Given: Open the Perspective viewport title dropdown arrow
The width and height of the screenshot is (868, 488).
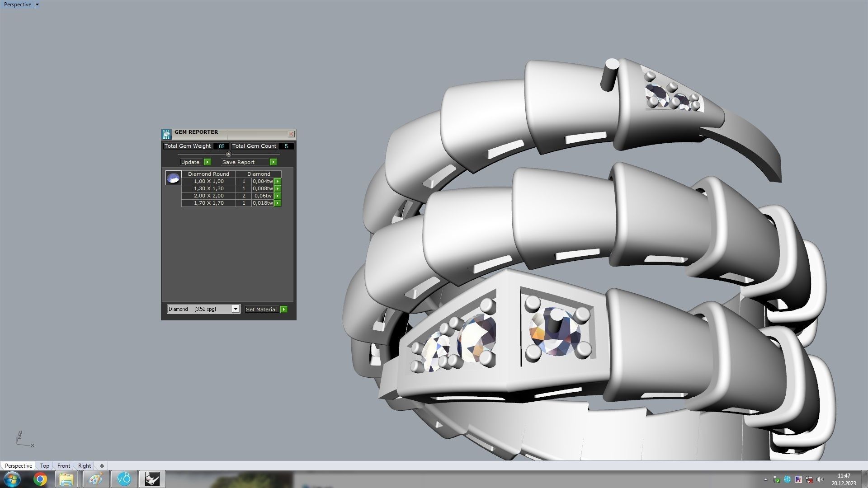Looking at the screenshot, I should click(x=37, y=5).
